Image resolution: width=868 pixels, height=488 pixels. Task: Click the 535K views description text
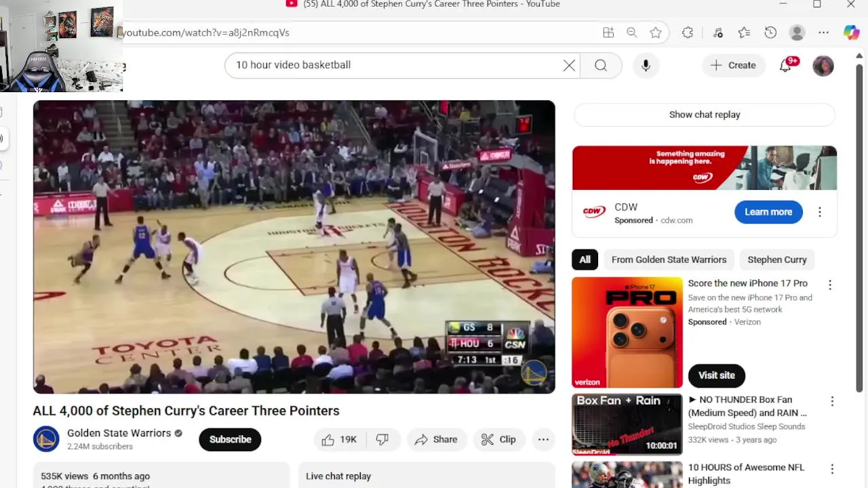click(95, 476)
